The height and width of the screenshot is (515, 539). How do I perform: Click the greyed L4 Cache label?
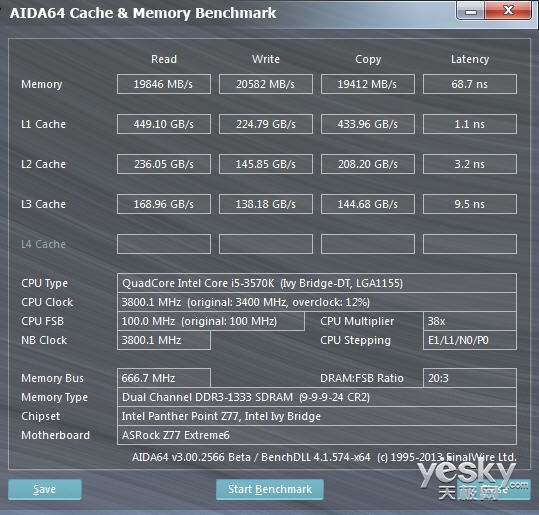coord(43,244)
